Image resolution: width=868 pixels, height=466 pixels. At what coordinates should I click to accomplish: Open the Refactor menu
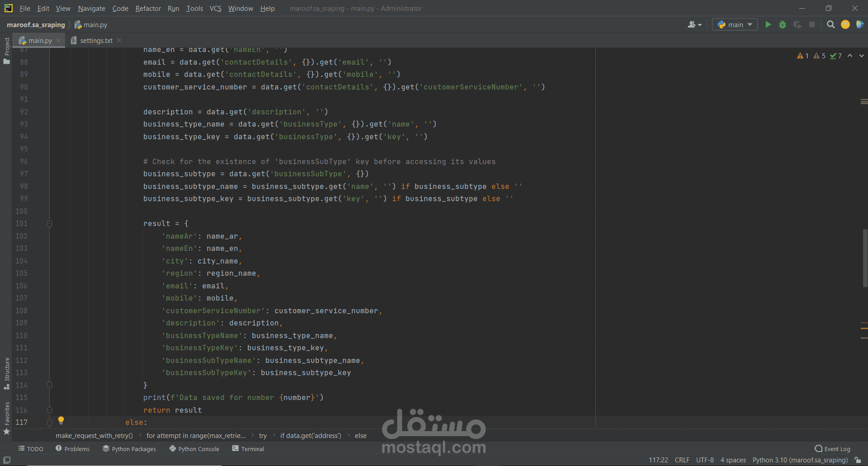pos(148,8)
